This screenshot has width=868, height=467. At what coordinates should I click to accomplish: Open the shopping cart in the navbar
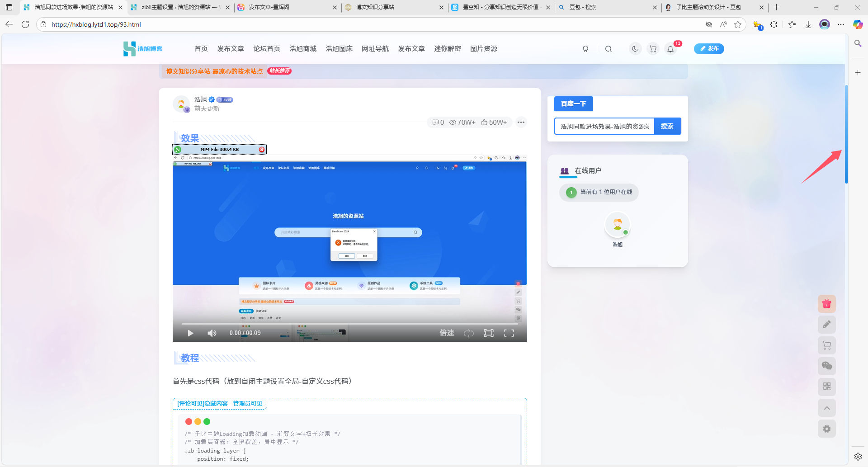[653, 48]
